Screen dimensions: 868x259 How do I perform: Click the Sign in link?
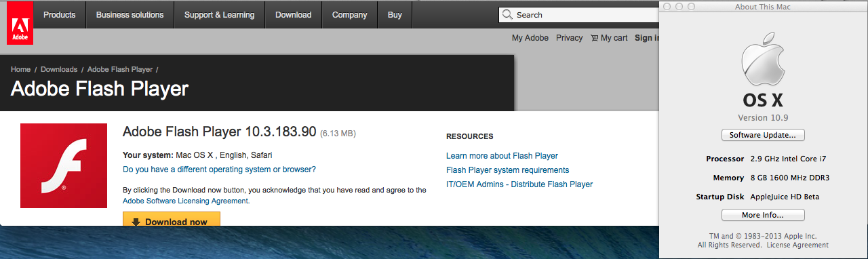[x=647, y=38]
